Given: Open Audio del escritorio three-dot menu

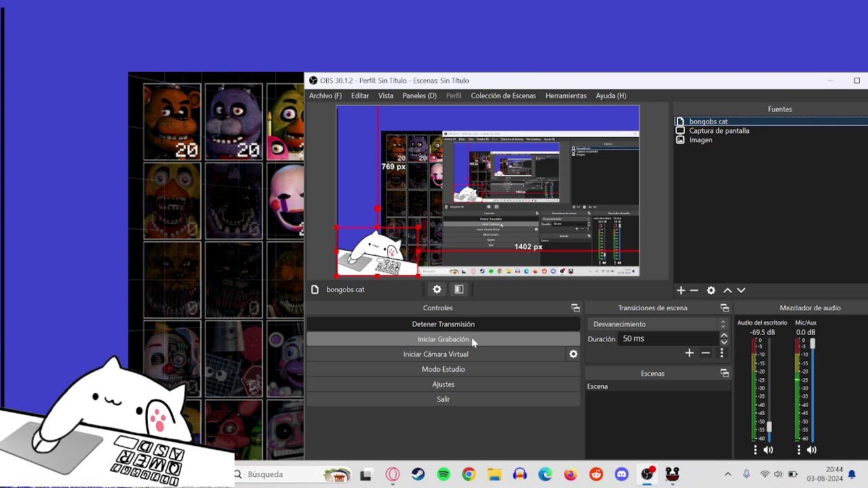Looking at the screenshot, I should click(x=755, y=449).
